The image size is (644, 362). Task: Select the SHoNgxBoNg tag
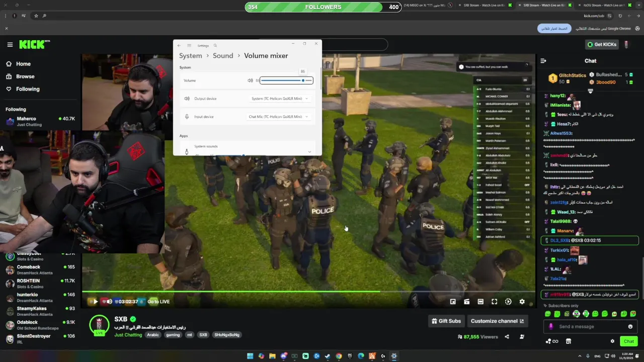[227, 335]
